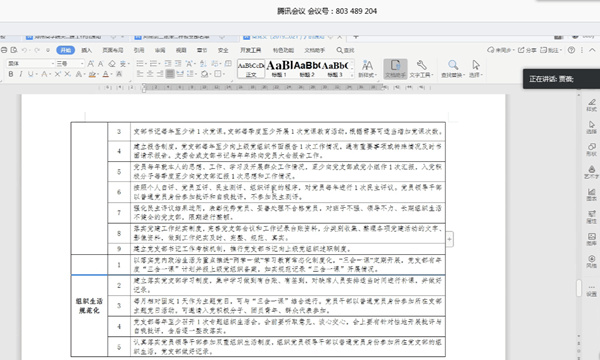Decrease the paragraph indent
The width and height of the screenshot is (600, 360).
tap(168, 64)
